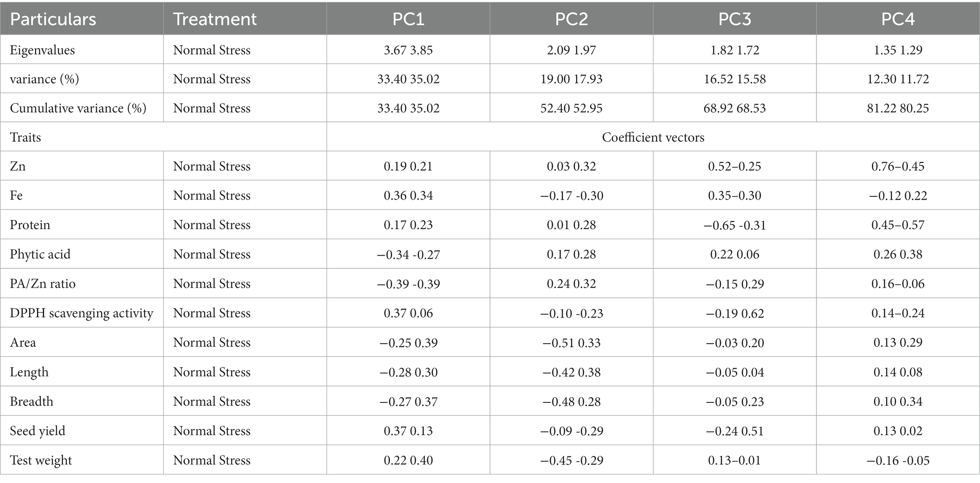Click the Test weight row label

tap(41, 460)
